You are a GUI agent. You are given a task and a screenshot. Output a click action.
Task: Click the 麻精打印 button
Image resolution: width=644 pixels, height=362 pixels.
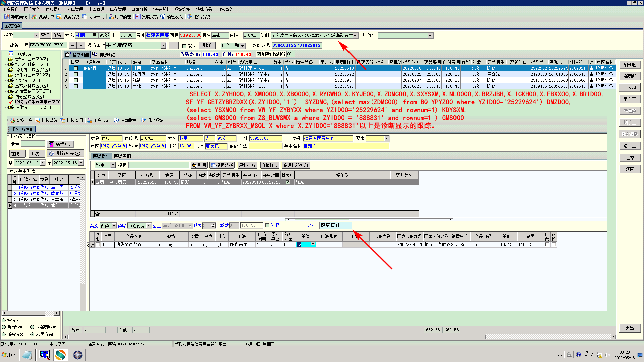(x=270, y=165)
